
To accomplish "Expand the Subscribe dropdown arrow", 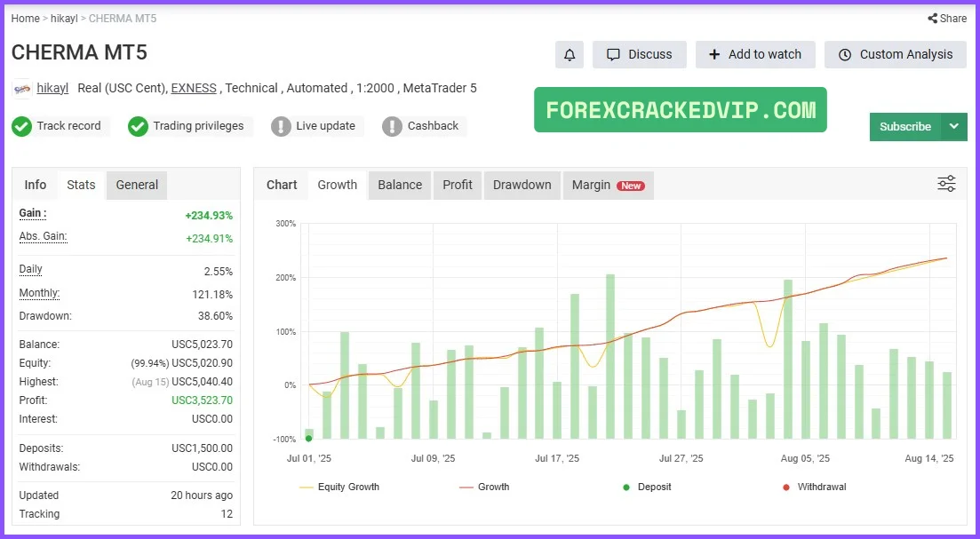I will (x=953, y=127).
